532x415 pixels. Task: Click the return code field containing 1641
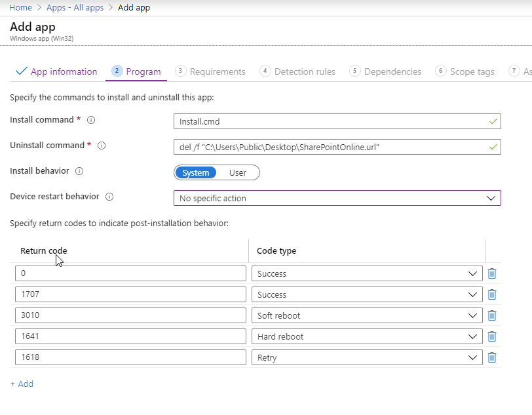[x=130, y=336]
